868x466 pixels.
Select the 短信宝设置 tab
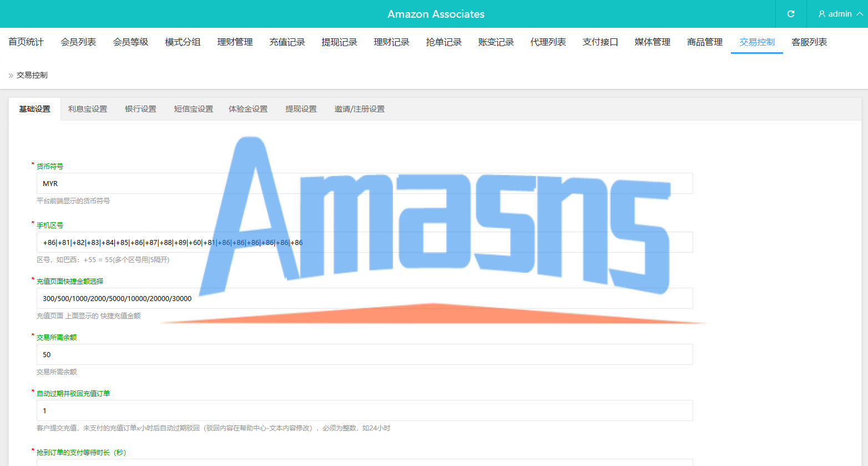(x=193, y=109)
